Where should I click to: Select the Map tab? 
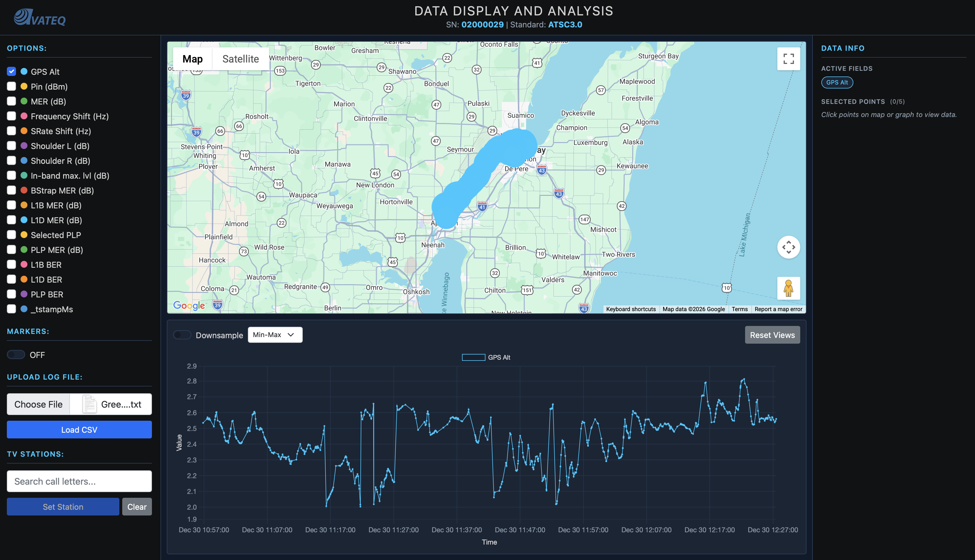pos(192,59)
